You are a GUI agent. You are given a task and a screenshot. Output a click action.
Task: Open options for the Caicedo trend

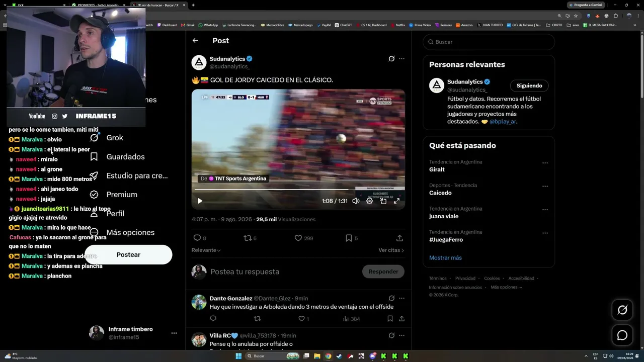tap(545, 187)
